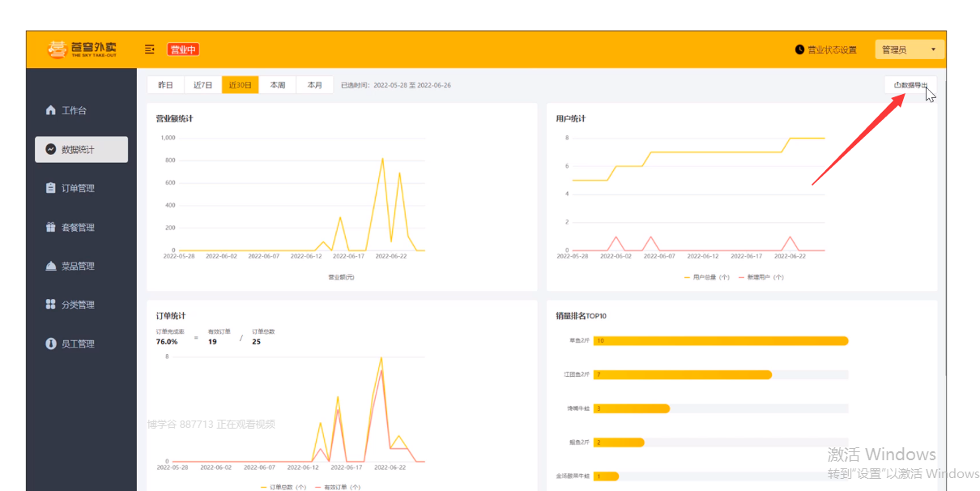Image resolution: width=980 pixels, height=491 pixels.
Task: Click the 工作台 home icon
Action: 51,110
